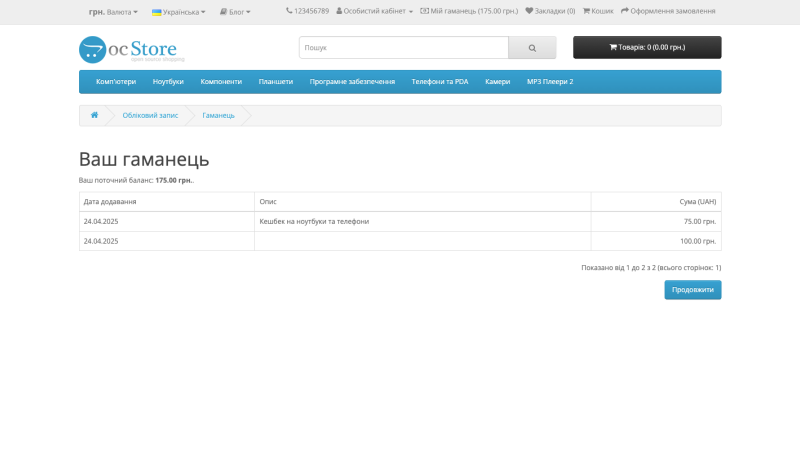Open the Камери menu category
Viewport: 800px width, 450px height.
(x=497, y=82)
